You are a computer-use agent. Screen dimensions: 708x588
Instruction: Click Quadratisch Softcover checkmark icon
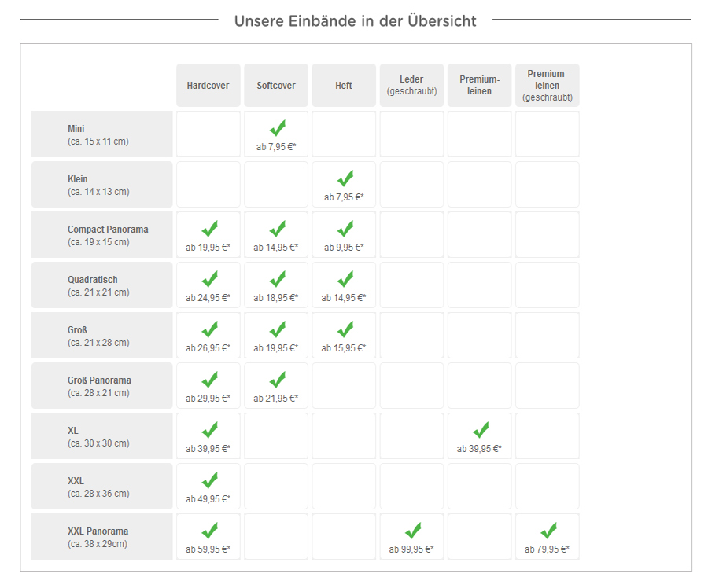pyautogui.click(x=277, y=279)
